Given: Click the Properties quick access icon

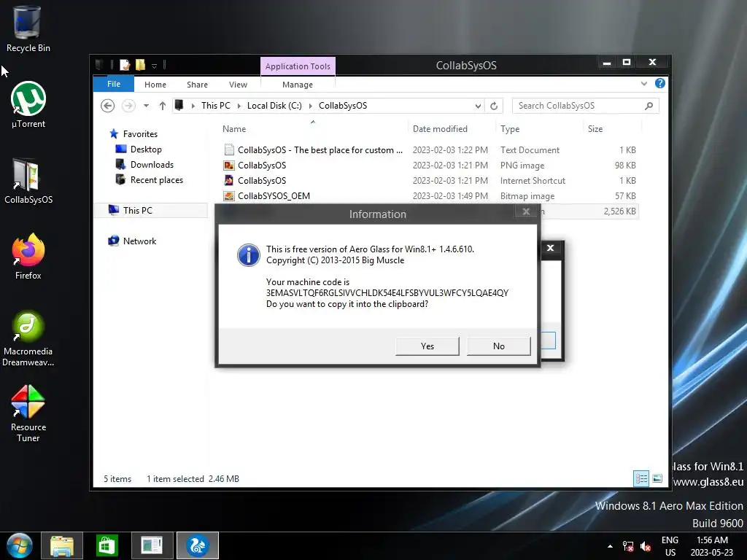Looking at the screenshot, I should (125, 65).
